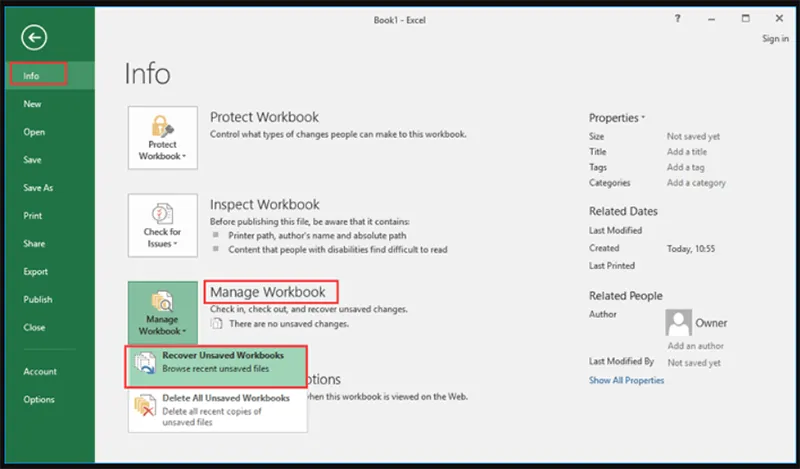Screen dimensions: 800x469
Task: Click the Inspect Workbook heading text
Action: [x=264, y=204]
